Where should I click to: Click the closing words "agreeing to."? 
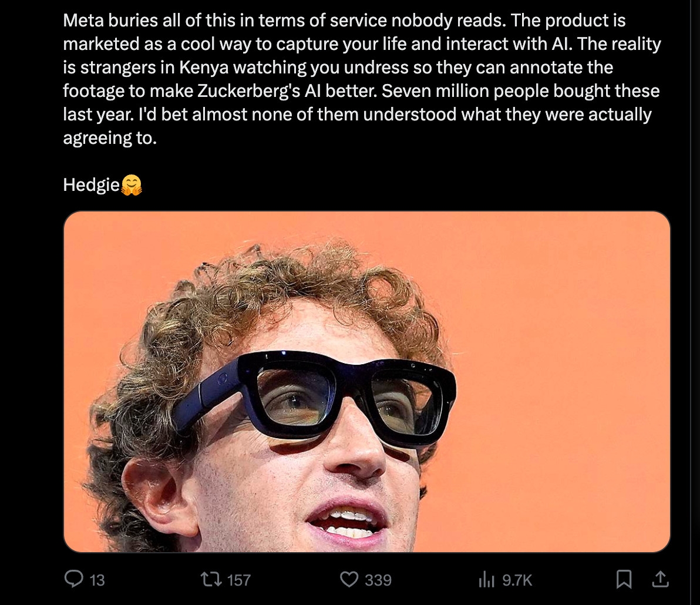[110, 139]
